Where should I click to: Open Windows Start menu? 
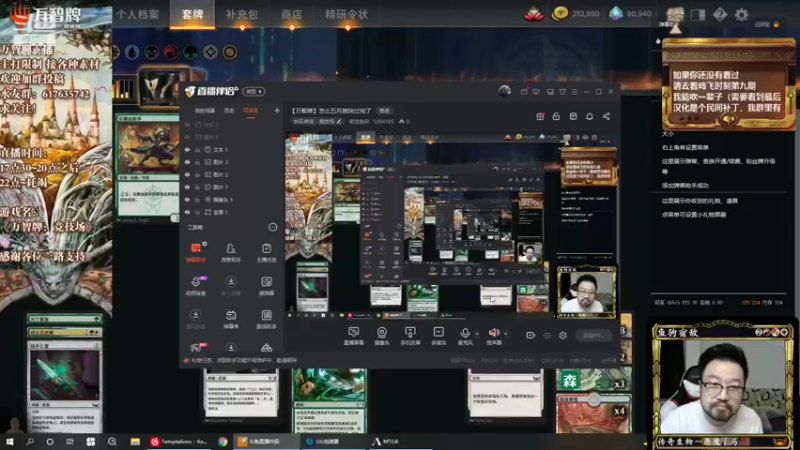point(9,441)
